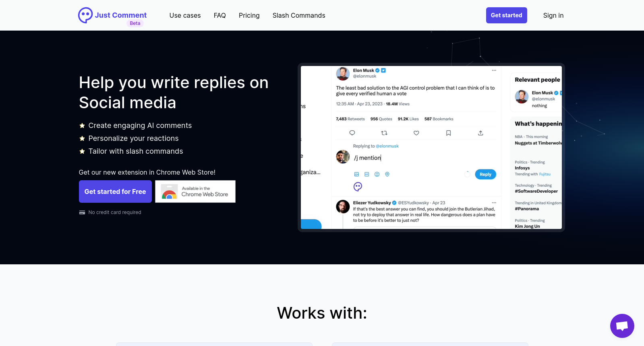Click the "587 Bookmarks" count

(x=439, y=119)
